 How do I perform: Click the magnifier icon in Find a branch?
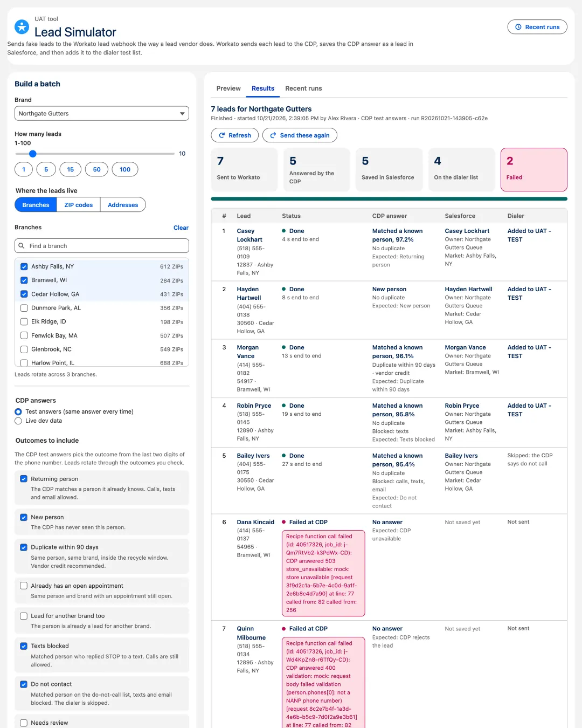pyautogui.click(x=22, y=246)
